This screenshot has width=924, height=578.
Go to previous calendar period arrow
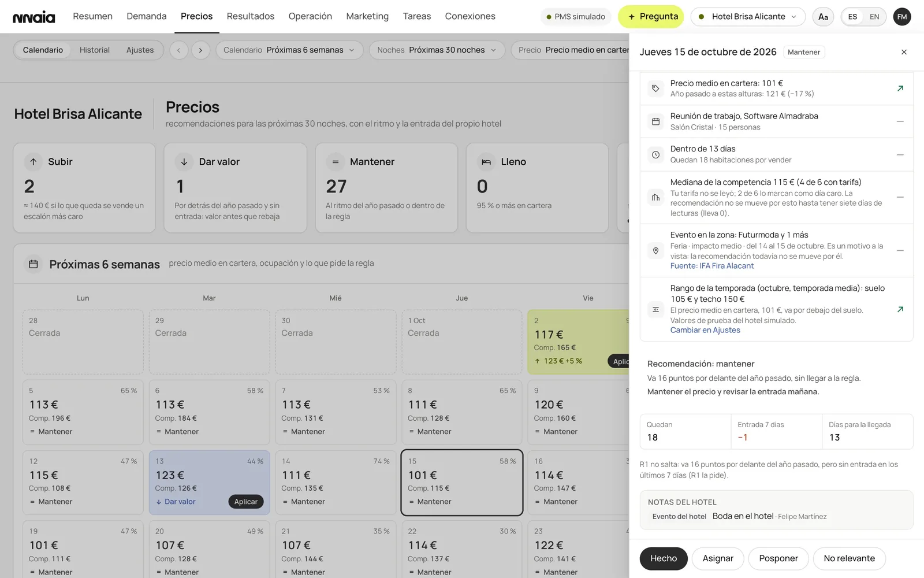[x=179, y=50]
